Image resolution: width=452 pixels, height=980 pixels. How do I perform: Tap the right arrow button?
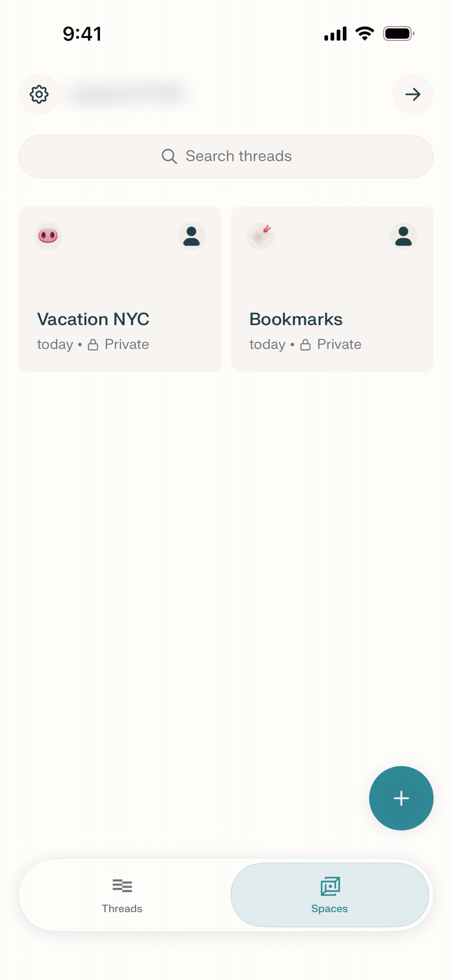pyautogui.click(x=413, y=94)
